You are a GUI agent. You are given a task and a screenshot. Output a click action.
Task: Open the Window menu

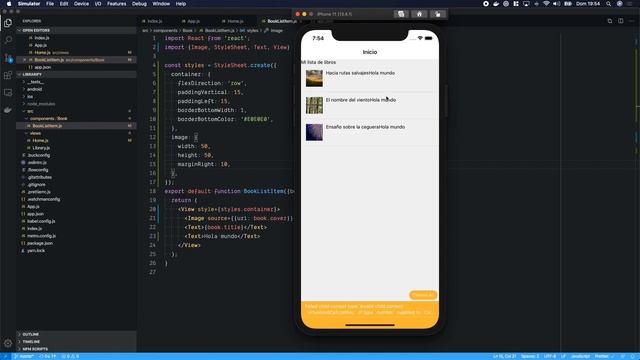coord(161,4)
